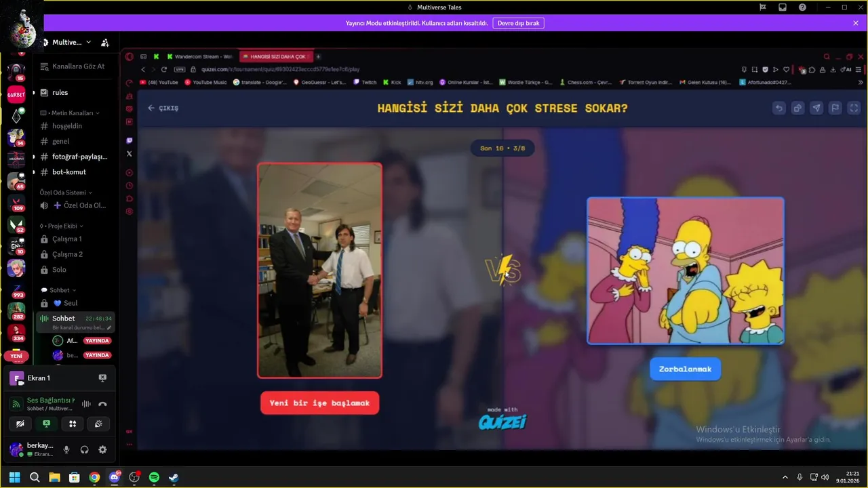The width and height of the screenshot is (868, 488).
Task: Collapse the Sohbet category header
Action: (58, 290)
